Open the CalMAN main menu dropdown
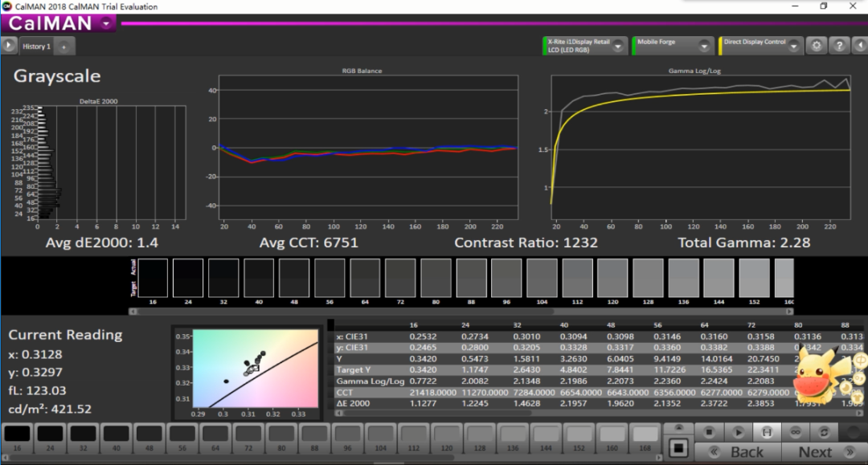Viewport: 868px width, 465px height. [106, 24]
